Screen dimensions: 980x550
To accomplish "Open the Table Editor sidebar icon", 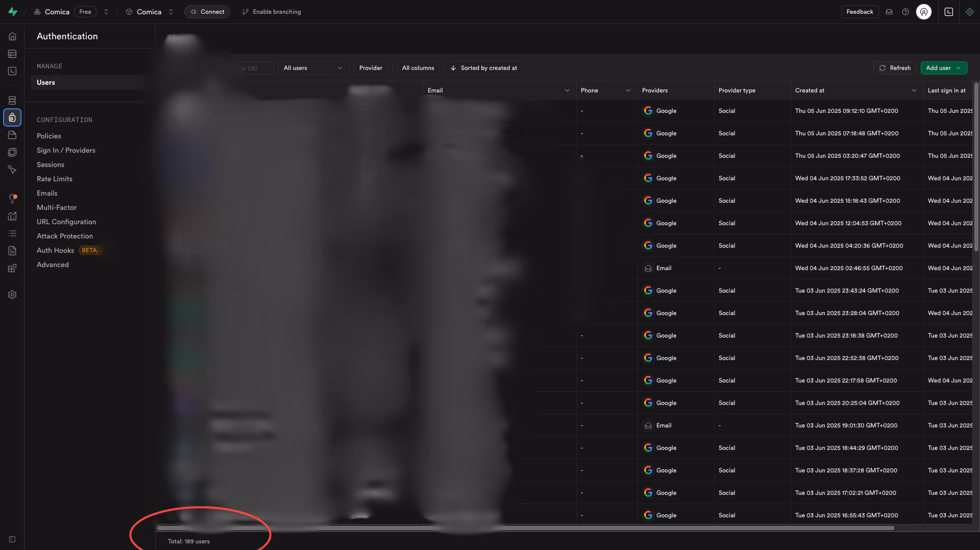I will (12, 54).
